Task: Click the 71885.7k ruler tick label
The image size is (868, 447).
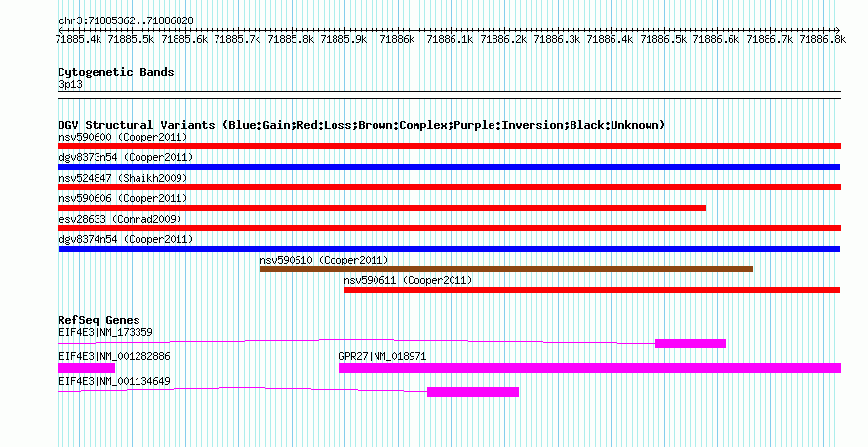Action: 238,39
